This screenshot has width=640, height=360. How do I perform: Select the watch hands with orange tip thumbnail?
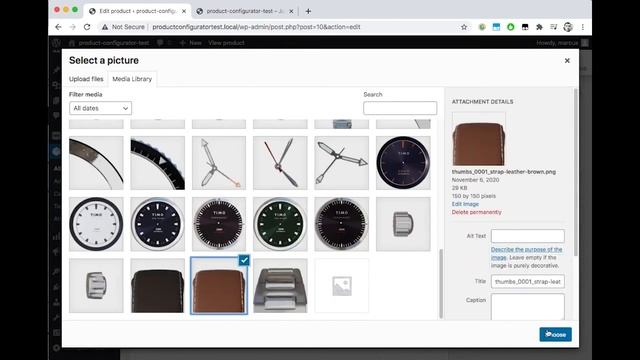click(x=219, y=163)
